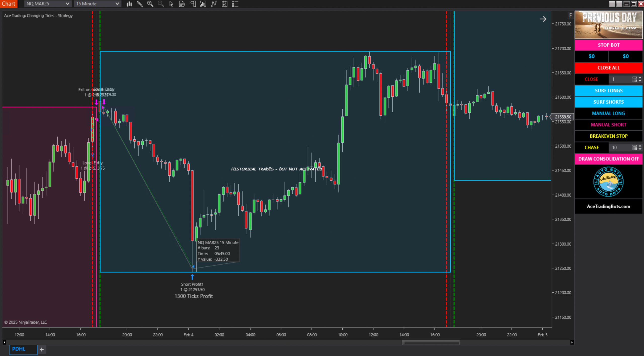Click the add new tab plus icon
The width and height of the screenshot is (644, 356).
pos(42,349)
